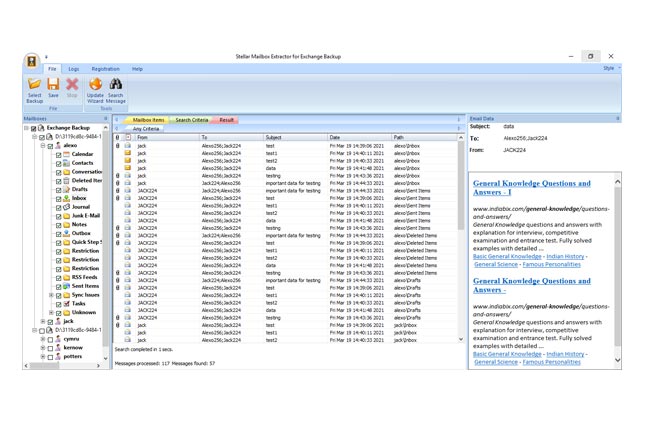Expand the cymru mailbox node
This screenshot has height=421, width=645.
point(43,339)
